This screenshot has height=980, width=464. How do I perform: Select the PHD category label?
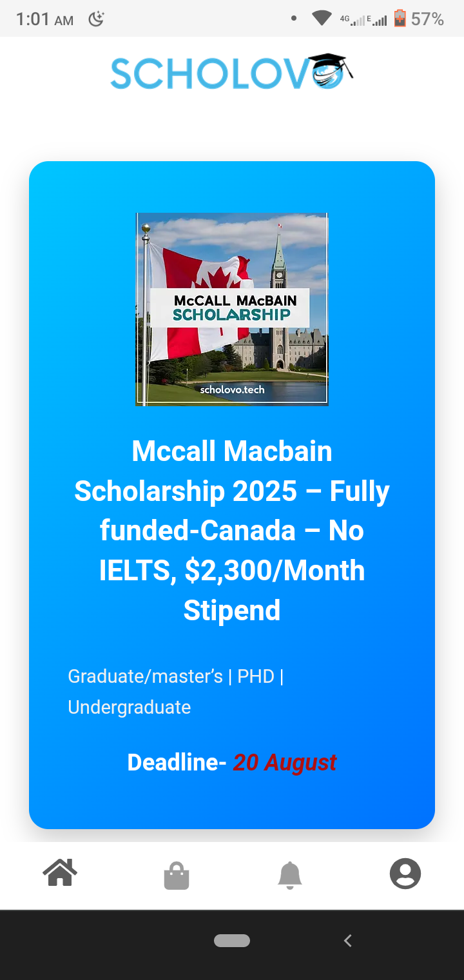(256, 676)
